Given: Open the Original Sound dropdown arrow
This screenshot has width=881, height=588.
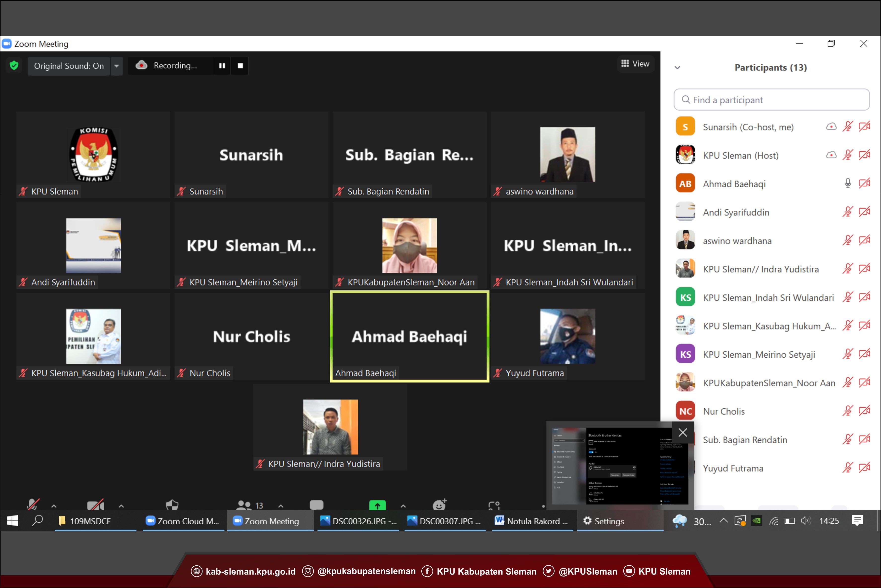Looking at the screenshot, I should point(117,66).
